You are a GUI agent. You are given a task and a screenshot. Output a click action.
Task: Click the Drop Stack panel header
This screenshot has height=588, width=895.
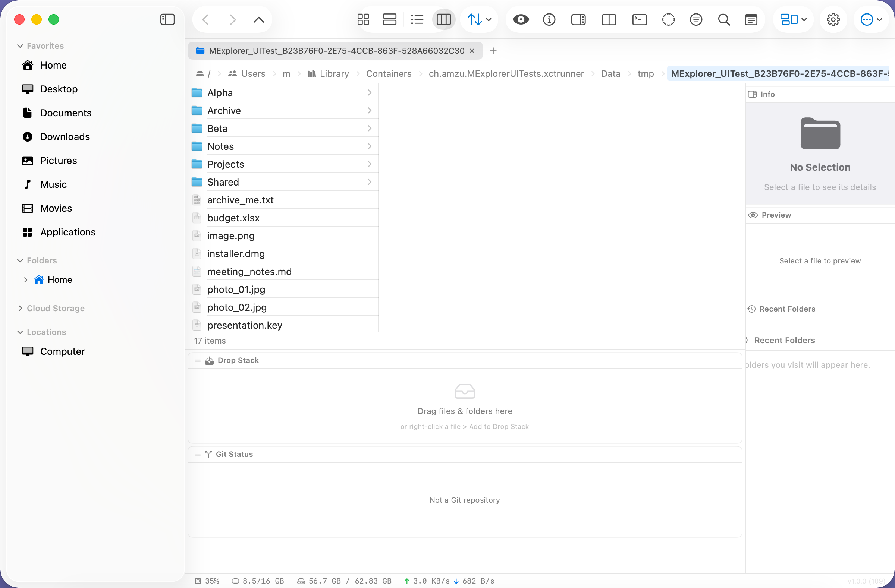tap(465, 360)
